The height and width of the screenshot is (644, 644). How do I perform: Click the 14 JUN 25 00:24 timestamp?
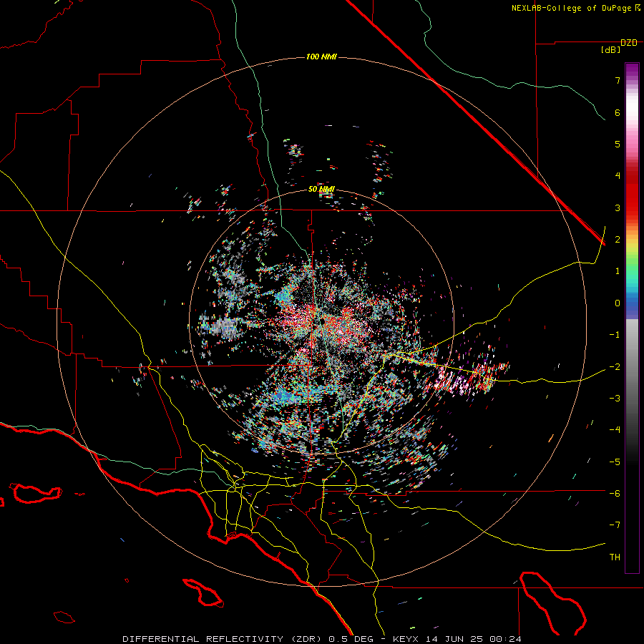click(x=473, y=639)
